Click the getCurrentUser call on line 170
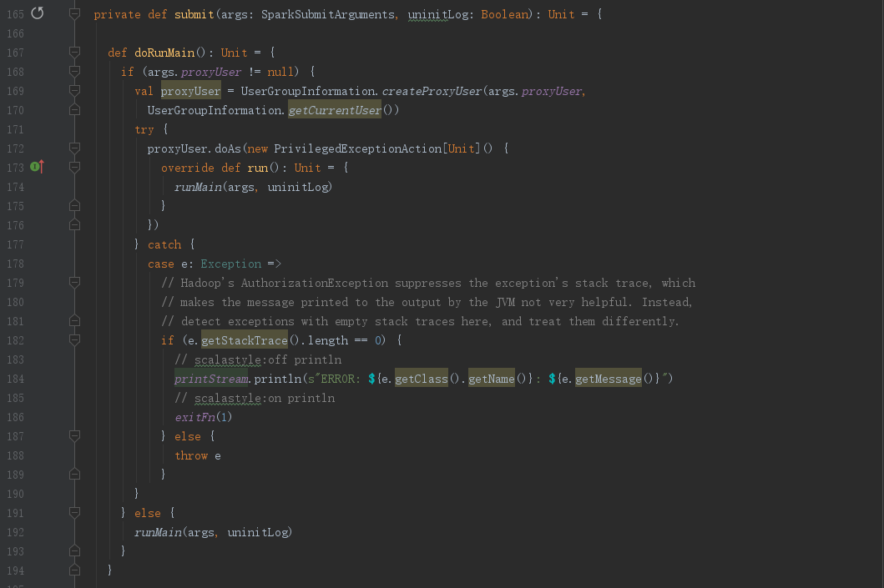 click(x=334, y=109)
